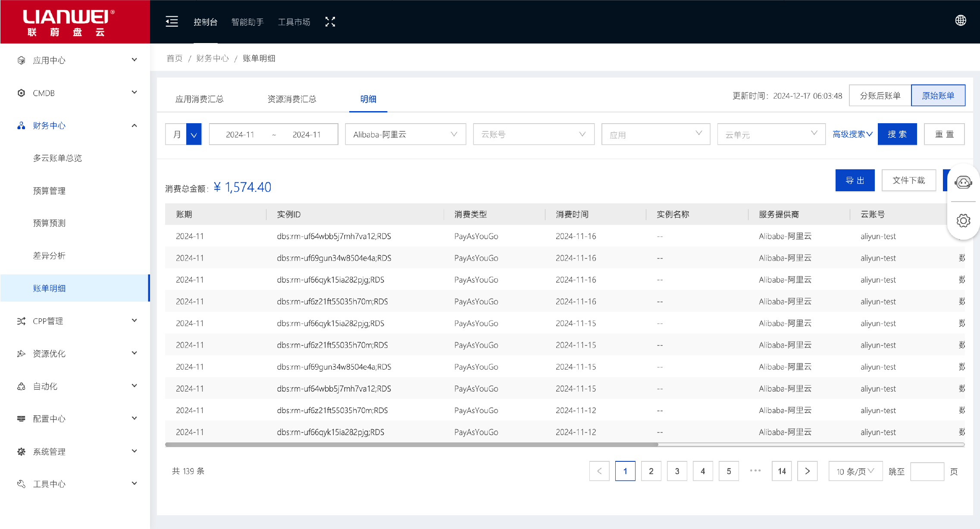The image size is (980, 529).
Task: Click the 首页 breadcrumb link
Action: tap(175, 58)
